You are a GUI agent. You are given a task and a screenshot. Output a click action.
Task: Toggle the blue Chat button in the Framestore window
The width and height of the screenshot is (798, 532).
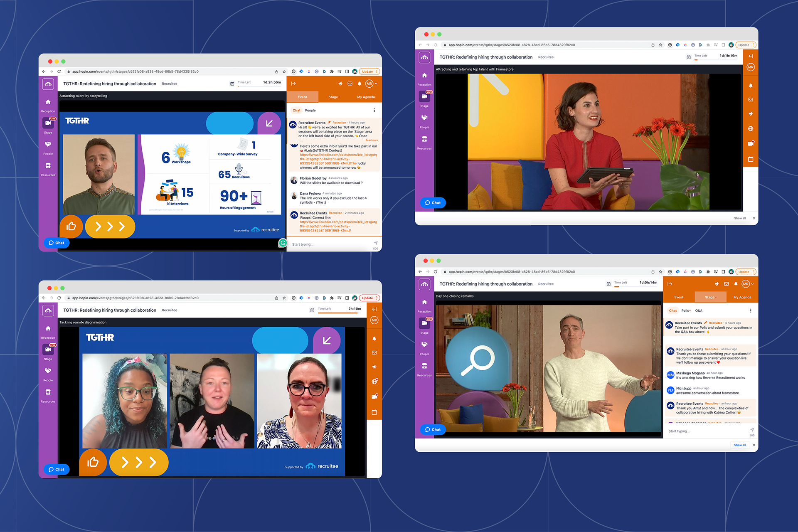pos(433,203)
